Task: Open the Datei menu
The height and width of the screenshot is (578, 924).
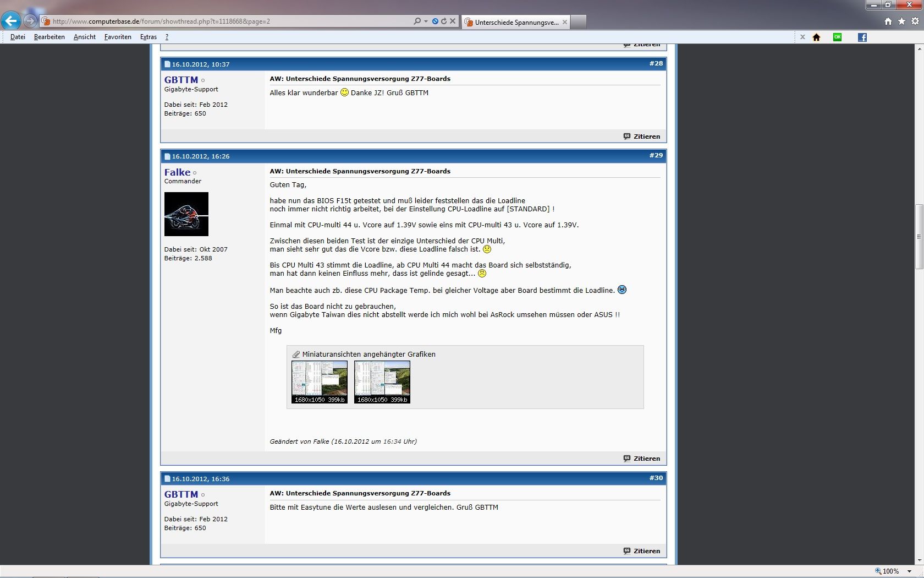Action: click(x=18, y=37)
